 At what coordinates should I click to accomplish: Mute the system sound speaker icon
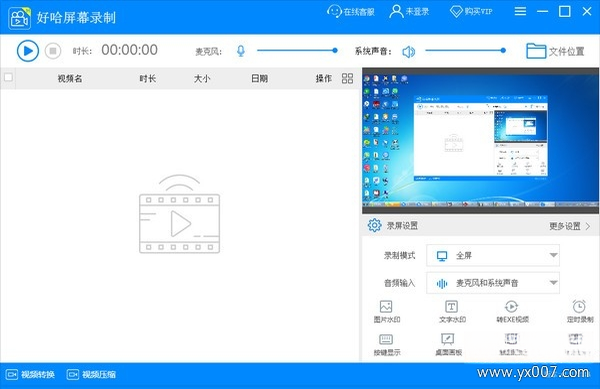coord(409,51)
